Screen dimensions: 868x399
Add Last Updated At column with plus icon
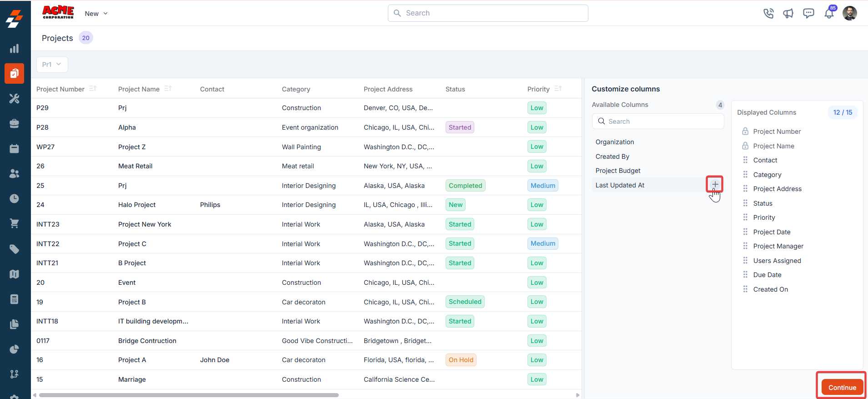[x=715, y=184]
